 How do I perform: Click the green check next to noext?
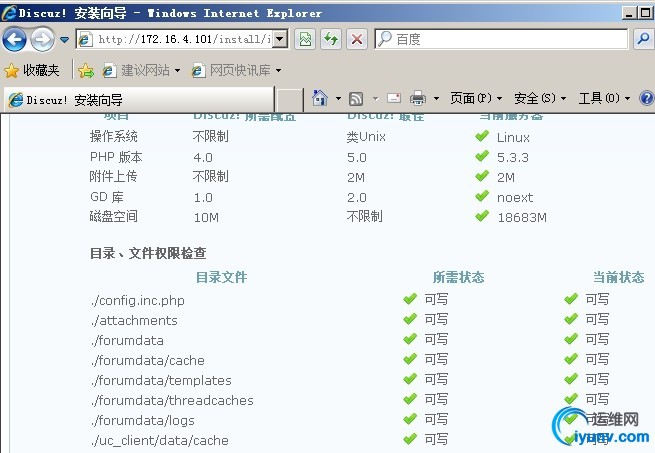482,196
